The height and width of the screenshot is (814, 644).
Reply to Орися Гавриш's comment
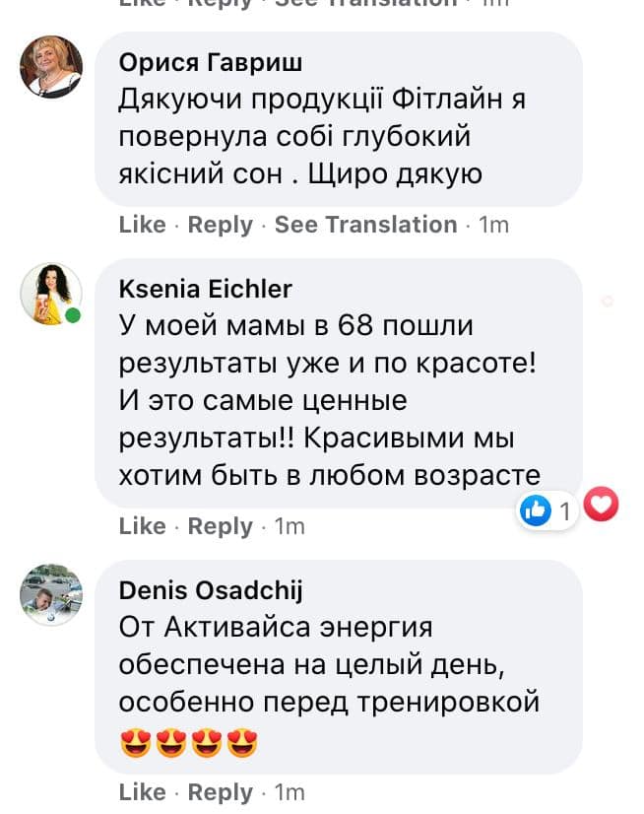tap(220, 225)
